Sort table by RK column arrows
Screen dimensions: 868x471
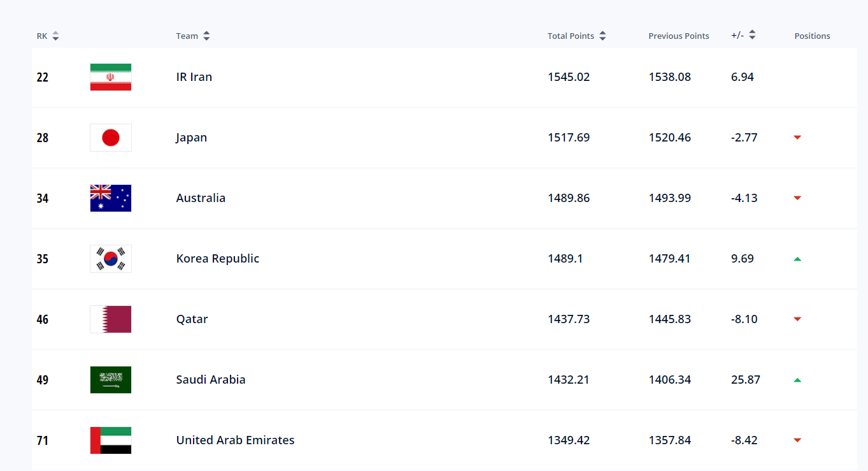point(55,36)
